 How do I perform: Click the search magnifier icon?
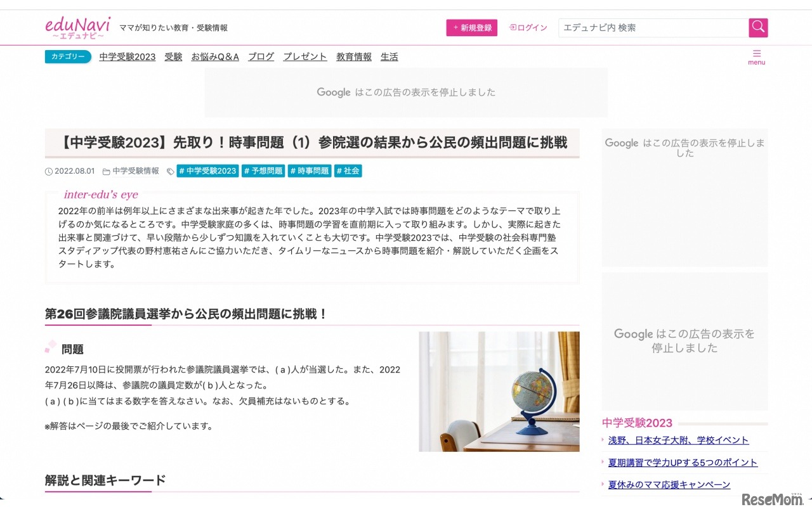pyautogui.click(x=758, y=27)
